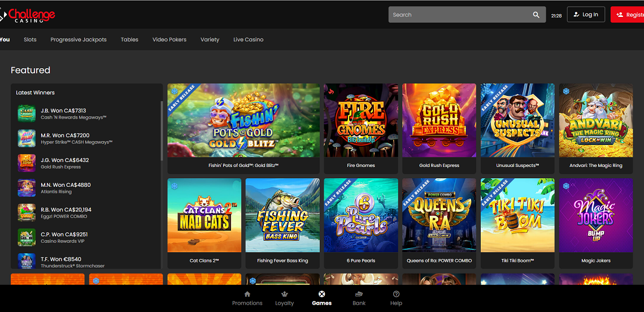644x312 pixels.
Task: Switch to Video Pokers category
Action: [x=169, y=39]
